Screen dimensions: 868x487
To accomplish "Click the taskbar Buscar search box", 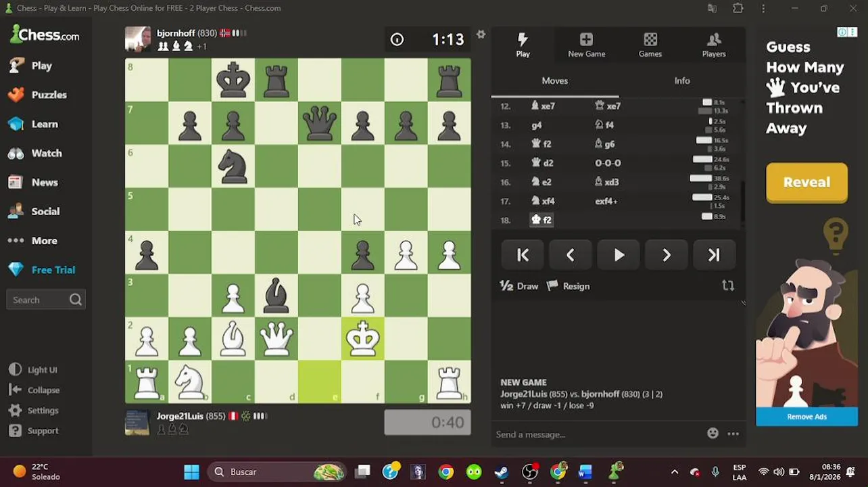I will click(x=277, y=471).
